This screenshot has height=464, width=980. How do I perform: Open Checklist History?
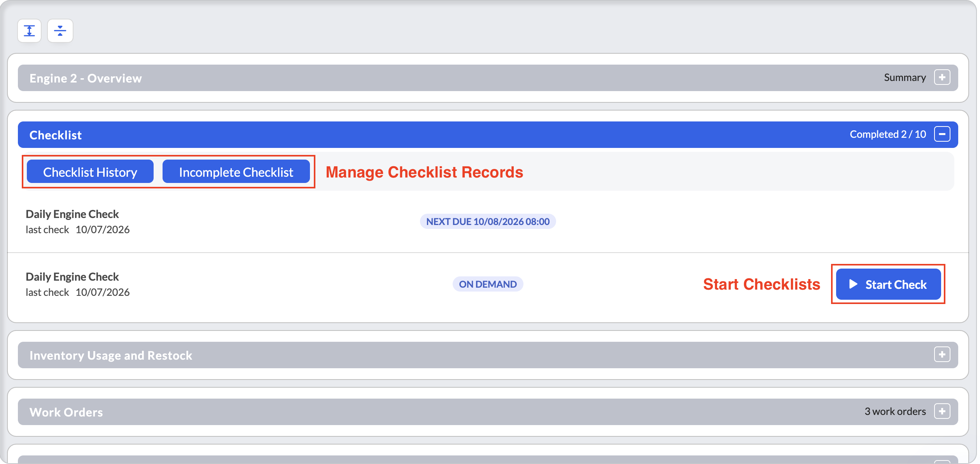(90, 172)
